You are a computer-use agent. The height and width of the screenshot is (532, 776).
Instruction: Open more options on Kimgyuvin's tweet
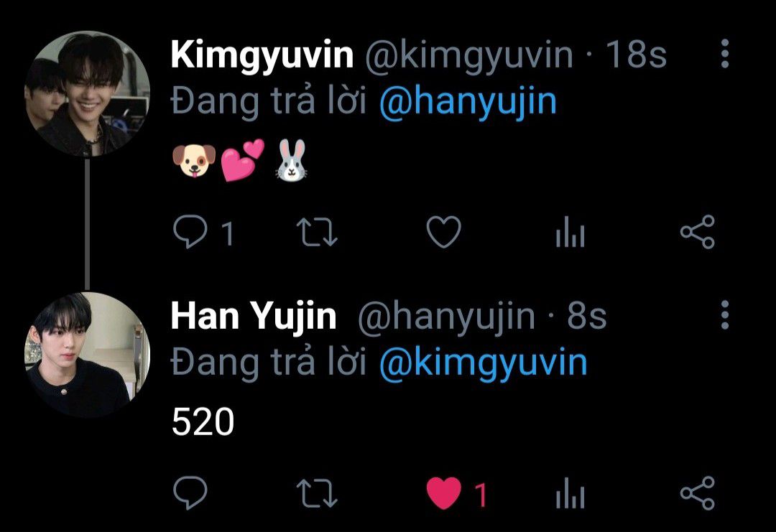(724, 53)
